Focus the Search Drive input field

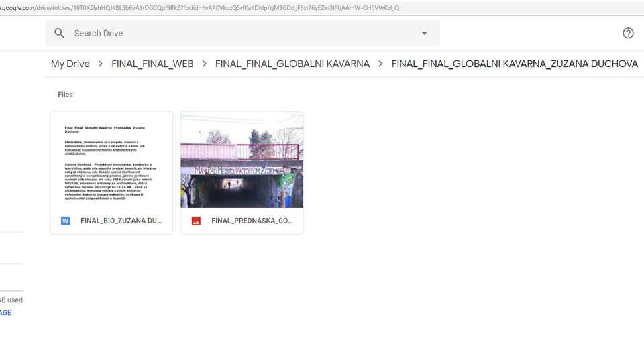click(235, 33)
